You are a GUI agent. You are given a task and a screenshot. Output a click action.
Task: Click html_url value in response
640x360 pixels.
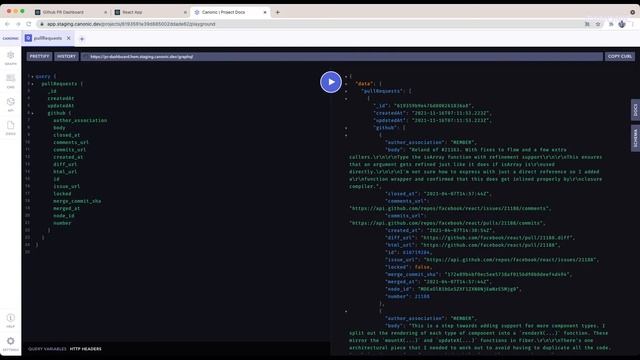[489, 245]
